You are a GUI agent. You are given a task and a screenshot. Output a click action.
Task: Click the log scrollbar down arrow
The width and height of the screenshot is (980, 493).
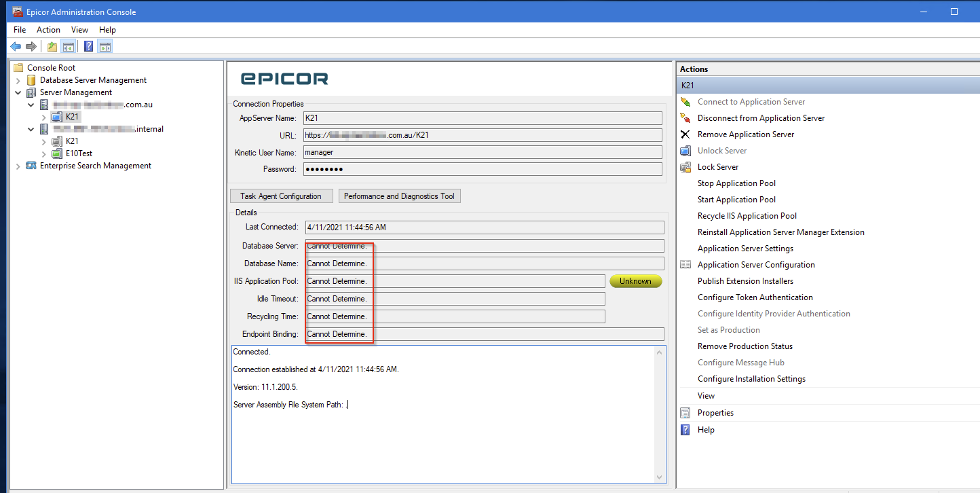click(658, 478)
